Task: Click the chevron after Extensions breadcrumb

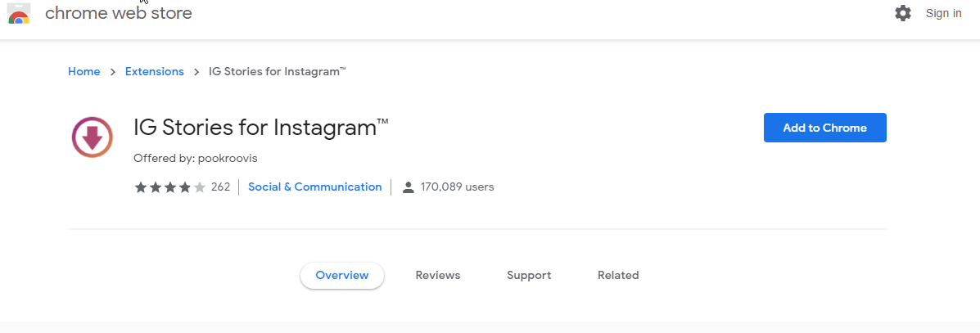Action: coord(196,72)
